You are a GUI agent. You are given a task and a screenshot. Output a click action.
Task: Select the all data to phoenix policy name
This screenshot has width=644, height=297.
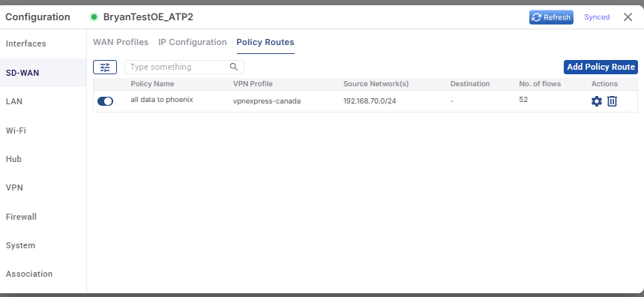[x=162, y=100]
